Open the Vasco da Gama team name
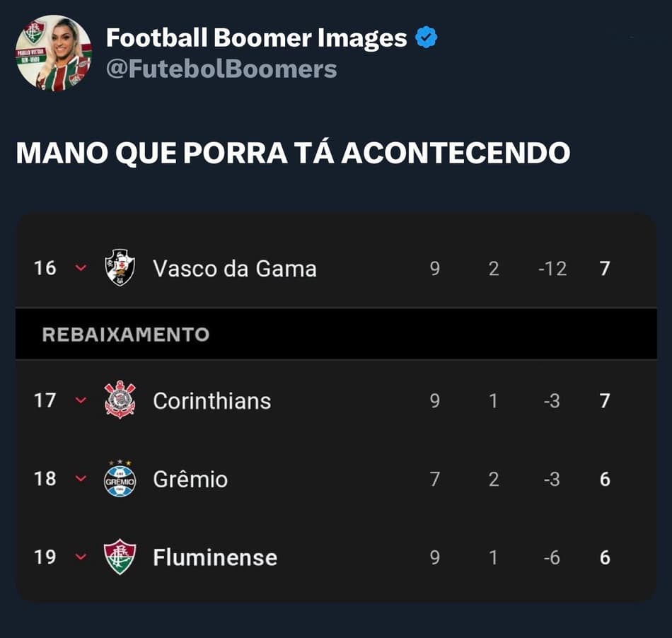Screen dimensions: 672x638 [235, 269]
